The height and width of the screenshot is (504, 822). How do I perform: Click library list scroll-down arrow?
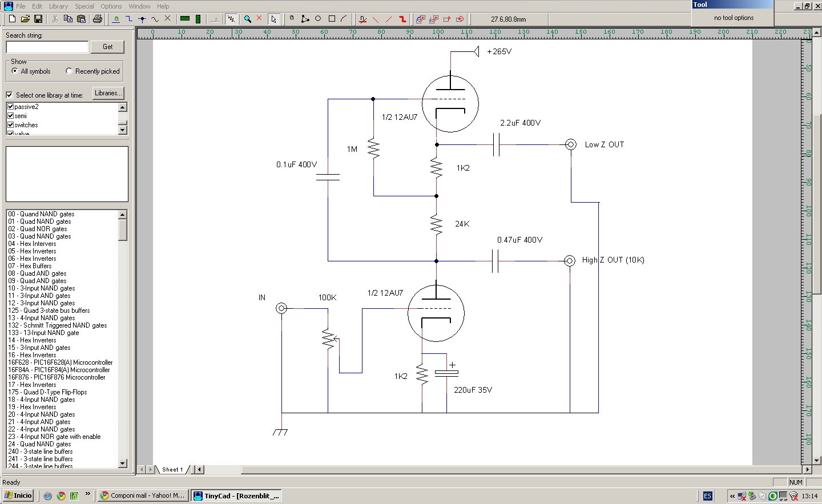coord(122,130)
